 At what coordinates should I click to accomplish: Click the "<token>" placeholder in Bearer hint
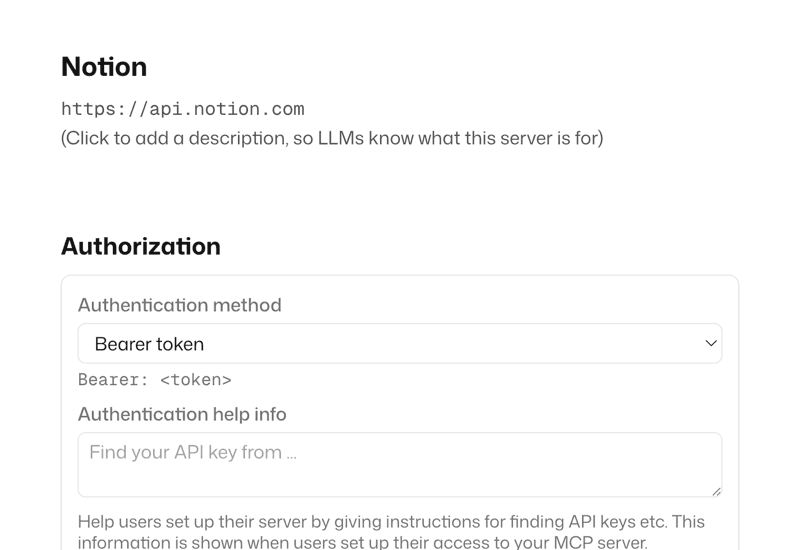[x=196, y=380]
